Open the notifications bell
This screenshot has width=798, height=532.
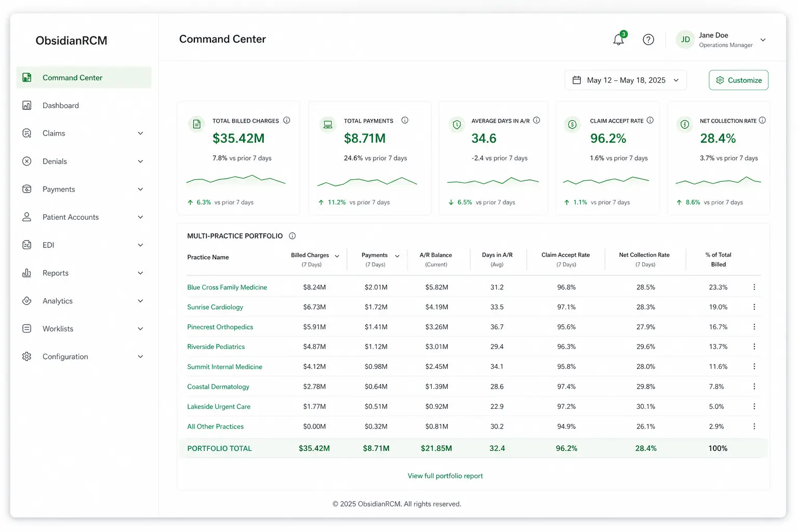coord(618,39)
